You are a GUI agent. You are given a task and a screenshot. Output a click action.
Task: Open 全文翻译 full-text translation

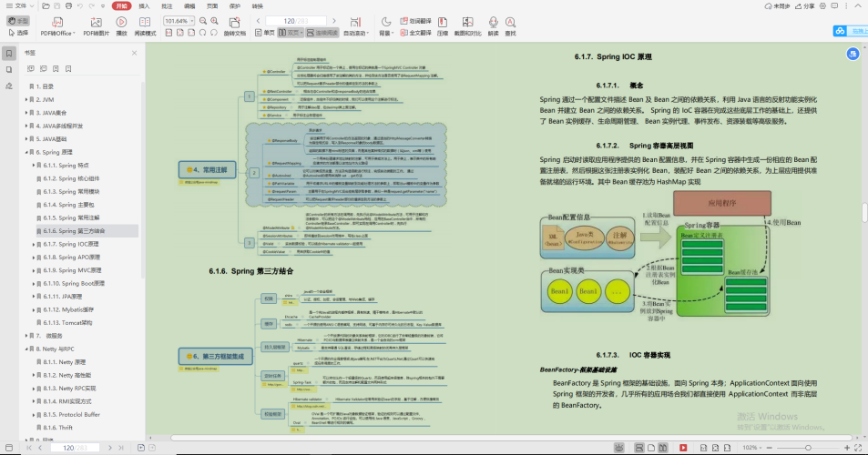[415, 33]
